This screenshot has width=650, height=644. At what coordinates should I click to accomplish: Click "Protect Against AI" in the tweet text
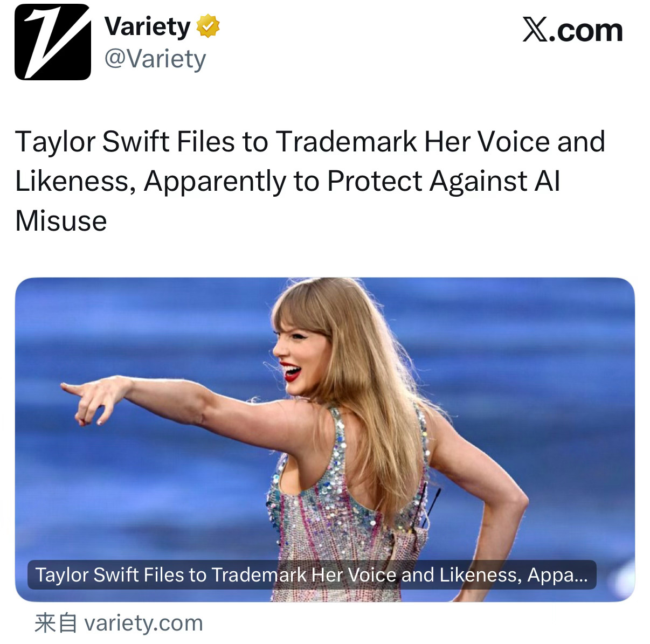point(444,181)
